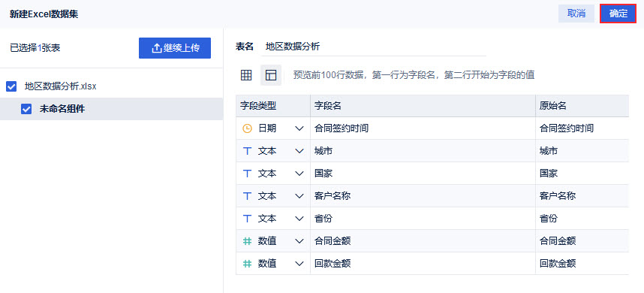This screenshot has width=644, height=293.
Task: Click the 继续上传 upload button
Action: point(175,48)
